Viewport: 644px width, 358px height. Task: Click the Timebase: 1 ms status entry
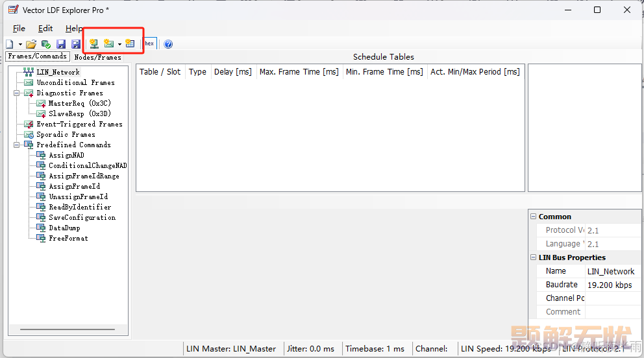pyautogui.click(x=375, y=348)
